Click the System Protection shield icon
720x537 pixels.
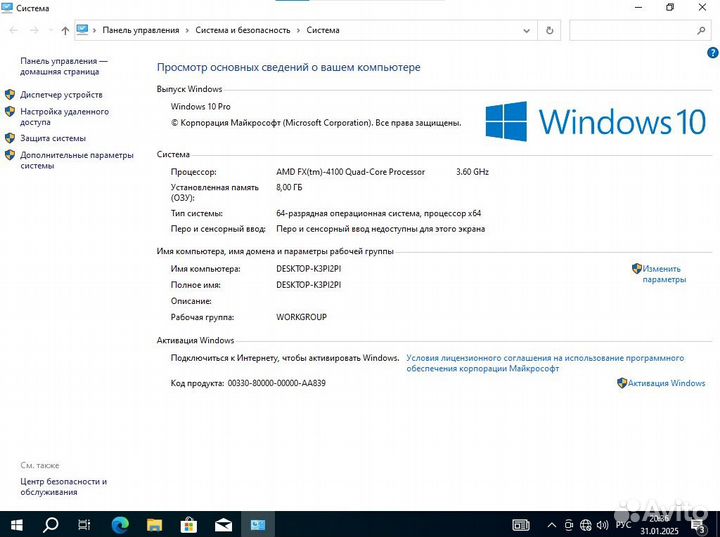point(10,138)
